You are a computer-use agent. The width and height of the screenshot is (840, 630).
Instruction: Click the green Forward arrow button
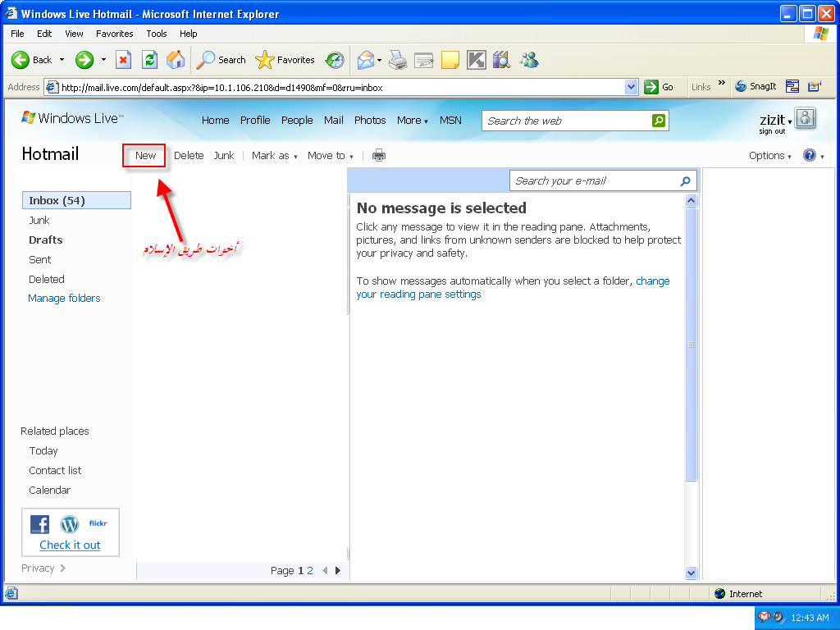coord(84,59)
